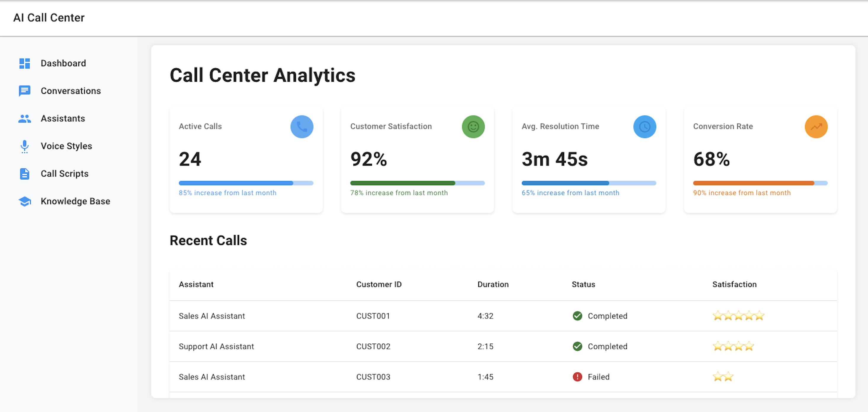Click the Support AI Assistant row name
This screenshot has width=868, height=412.
(216, 346)
